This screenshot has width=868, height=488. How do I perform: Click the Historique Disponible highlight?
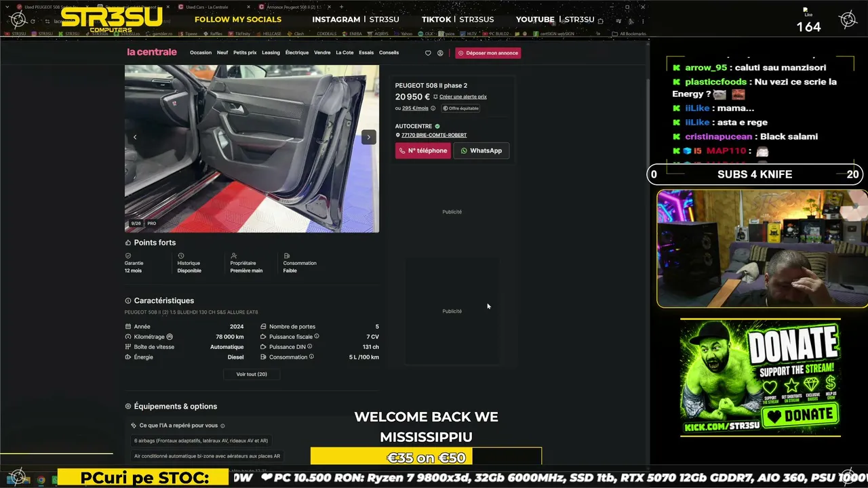(x=189, y=263)
